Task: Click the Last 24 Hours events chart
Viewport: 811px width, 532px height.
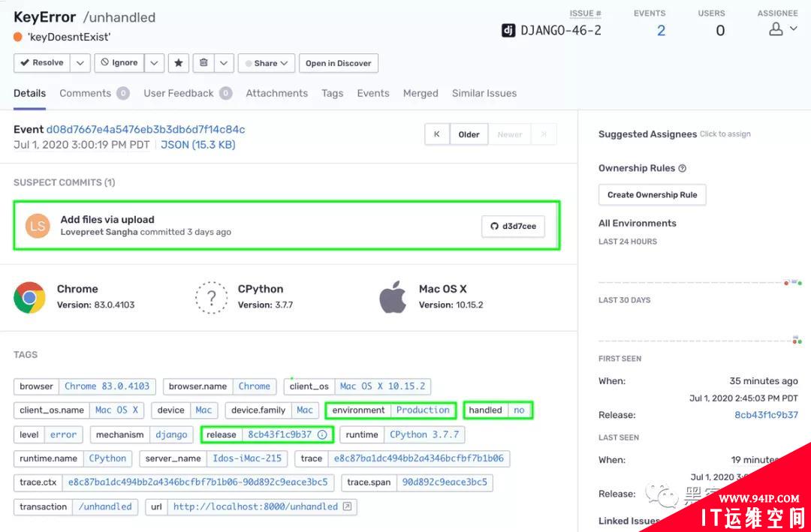Action: click(700, 269)
